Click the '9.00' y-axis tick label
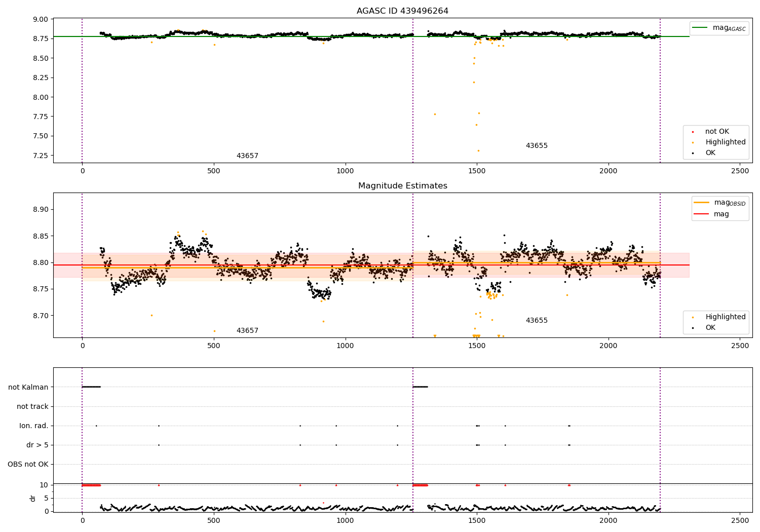760x532 pixels. 41,19
